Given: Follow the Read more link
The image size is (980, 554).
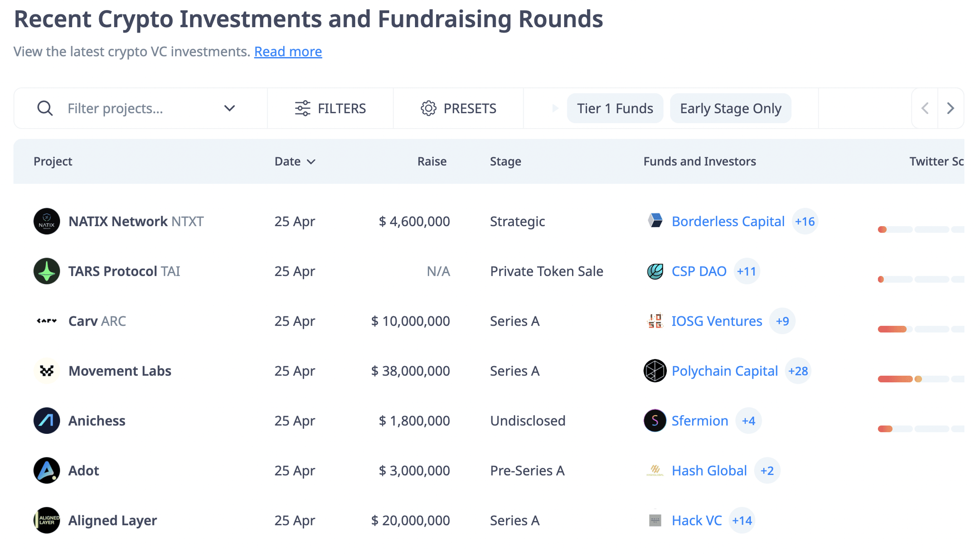Looking at the screenshot, I should [288, 51].
